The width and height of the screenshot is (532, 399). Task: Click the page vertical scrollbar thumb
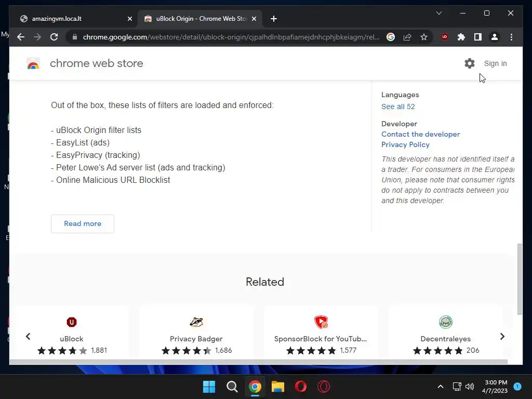tap(520, 279)
